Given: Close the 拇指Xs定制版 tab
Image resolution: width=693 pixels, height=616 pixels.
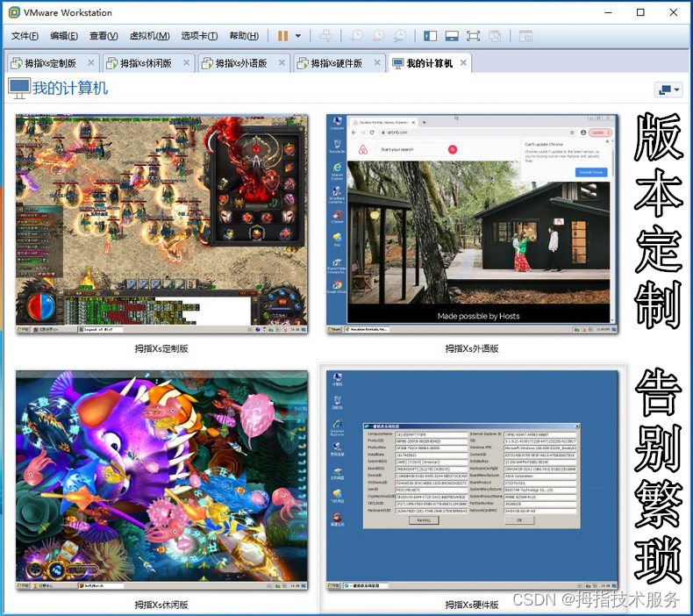Looking at the screenshot, I should [x=91, y=63].
